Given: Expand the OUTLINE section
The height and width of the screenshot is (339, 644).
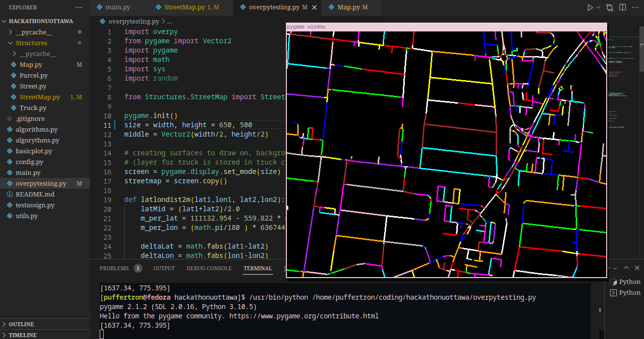Looking at the screenshot, I should pos(21,324).
